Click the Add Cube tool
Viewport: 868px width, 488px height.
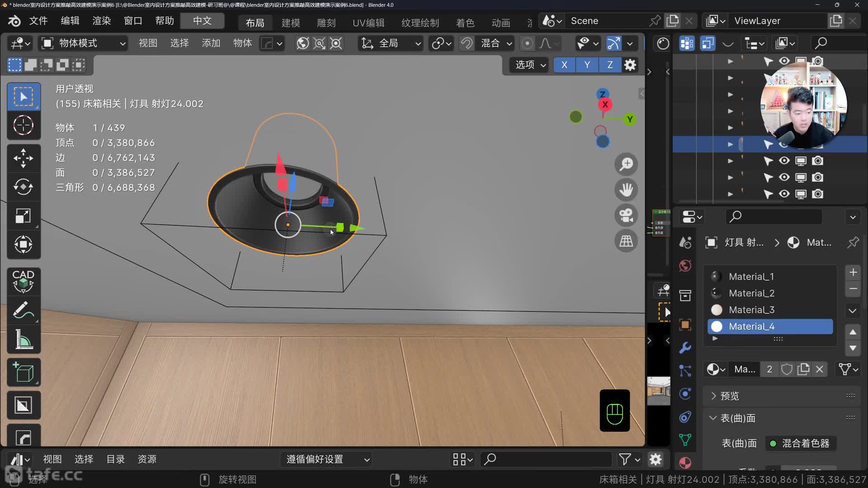pyautogui.click(x=23, y=372)
